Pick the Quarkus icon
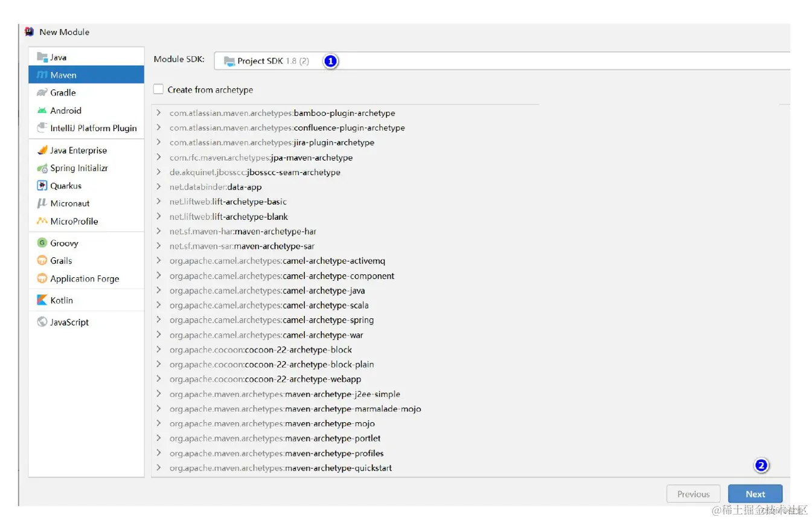 pyautogui.click(x=42, y=186)
